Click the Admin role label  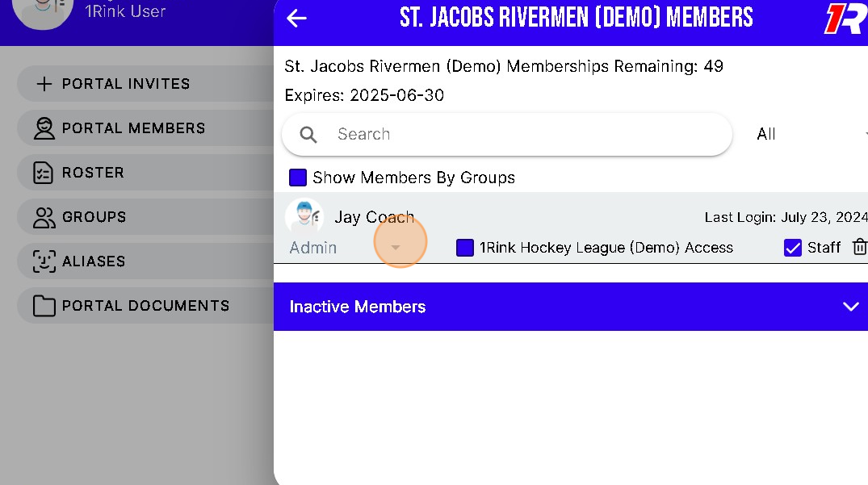(x=312, y=248)
